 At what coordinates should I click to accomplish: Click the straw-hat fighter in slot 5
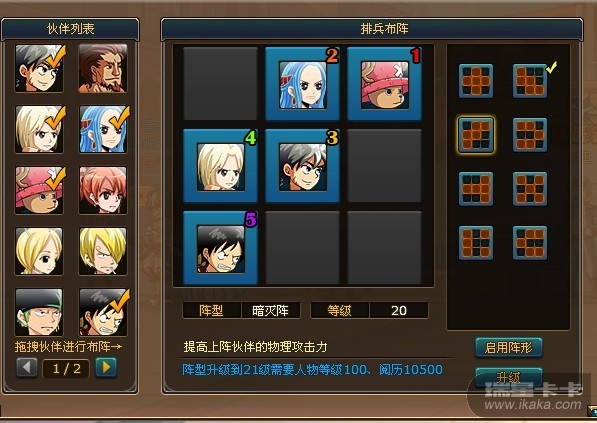click(x=220, y=248)
